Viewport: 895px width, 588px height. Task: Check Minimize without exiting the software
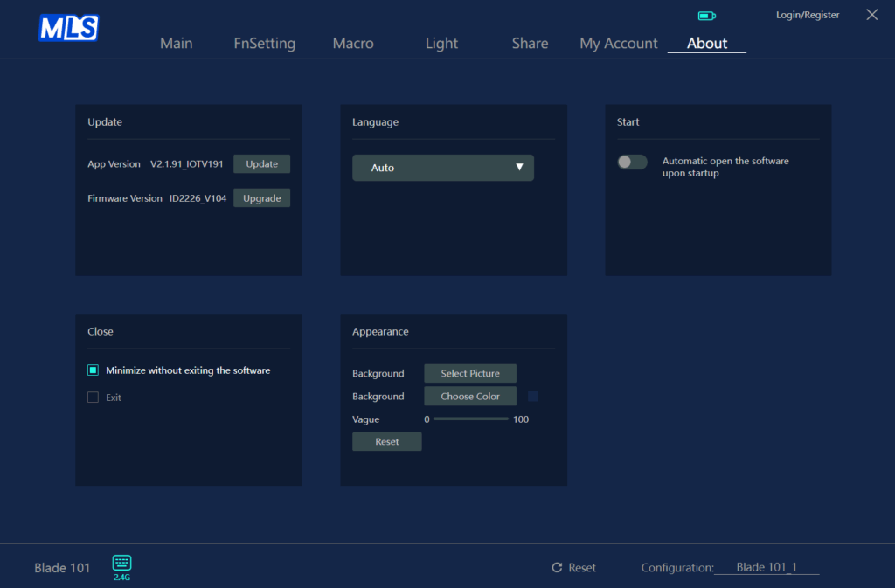pos(93,370)
